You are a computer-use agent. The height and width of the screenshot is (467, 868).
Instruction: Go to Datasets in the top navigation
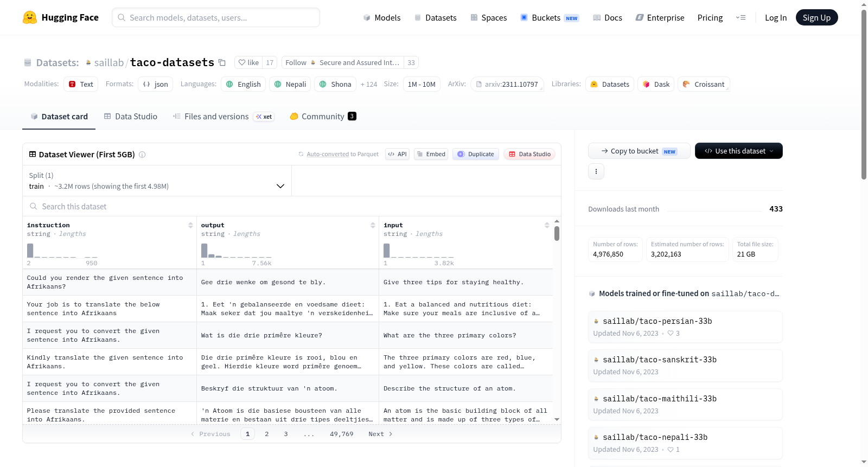click(x=435, y=17)
